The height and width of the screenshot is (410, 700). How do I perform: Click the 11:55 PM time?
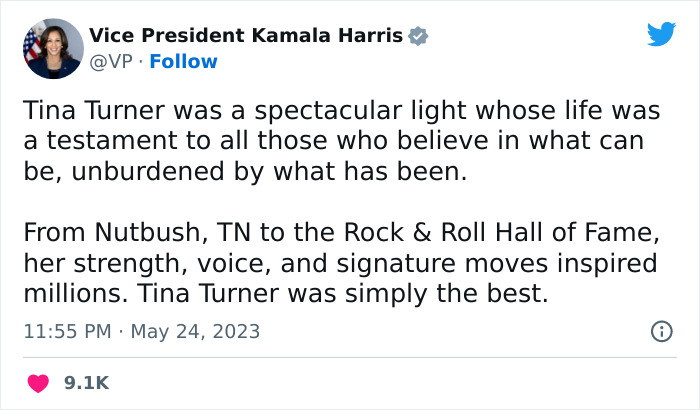(x=64, y=331)
